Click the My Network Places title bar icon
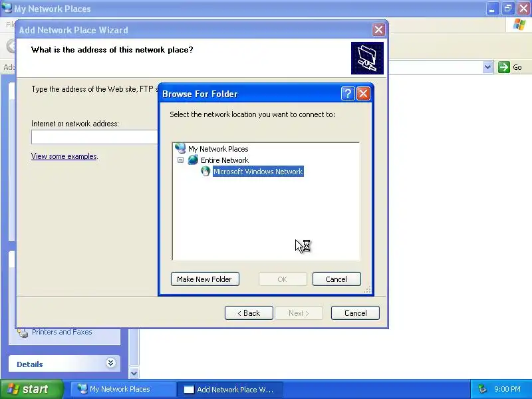The image size is (532, 399). tap(7, 7)
